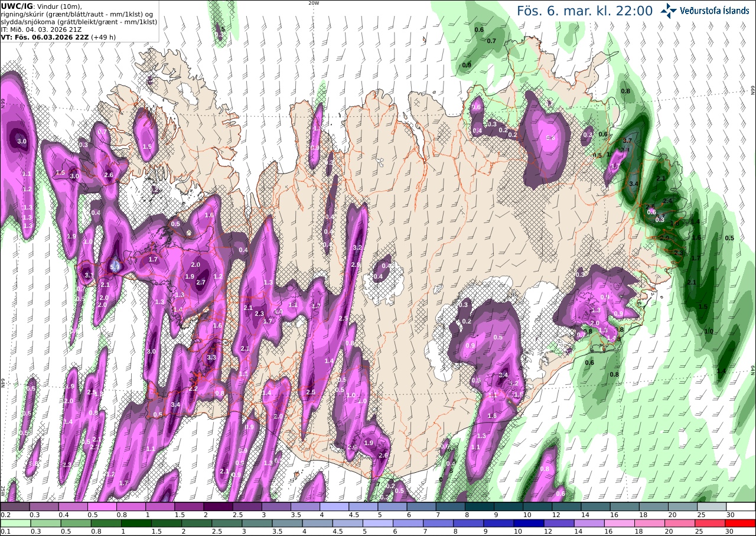Screen dimensions: 756x536
Task: Click the 0.2 label on the snow scale
Action: click(5, 515)
